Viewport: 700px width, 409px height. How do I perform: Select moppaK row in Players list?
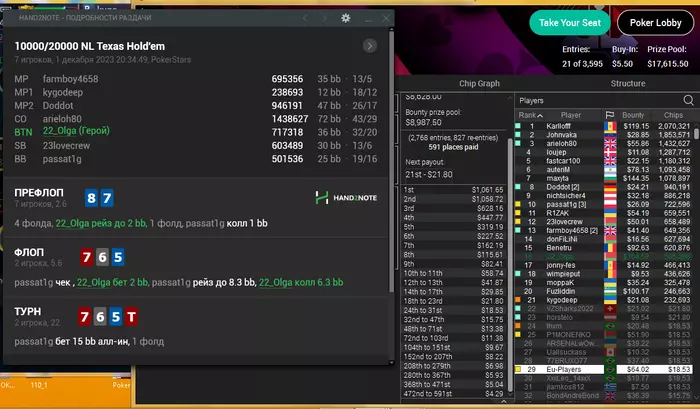[603, 283]
